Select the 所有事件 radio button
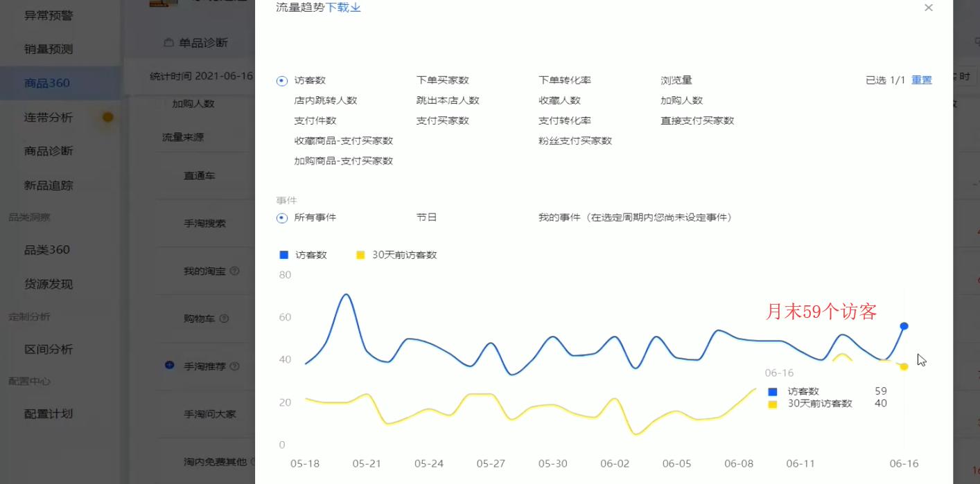980x484 pixels. pos(281,217)
